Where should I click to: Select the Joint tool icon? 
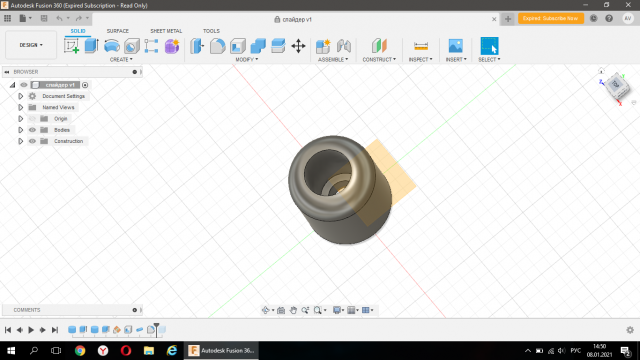pyautogui.click(x=344, y=46)
